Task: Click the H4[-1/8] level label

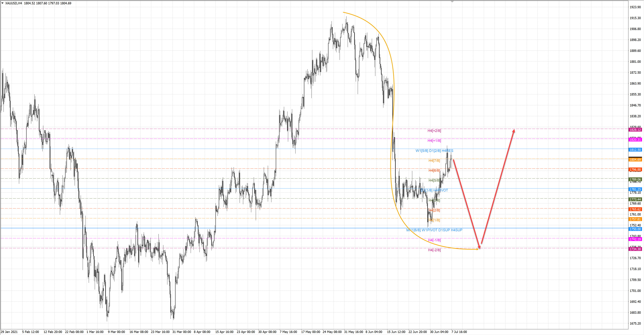Action: pos(434,240)
